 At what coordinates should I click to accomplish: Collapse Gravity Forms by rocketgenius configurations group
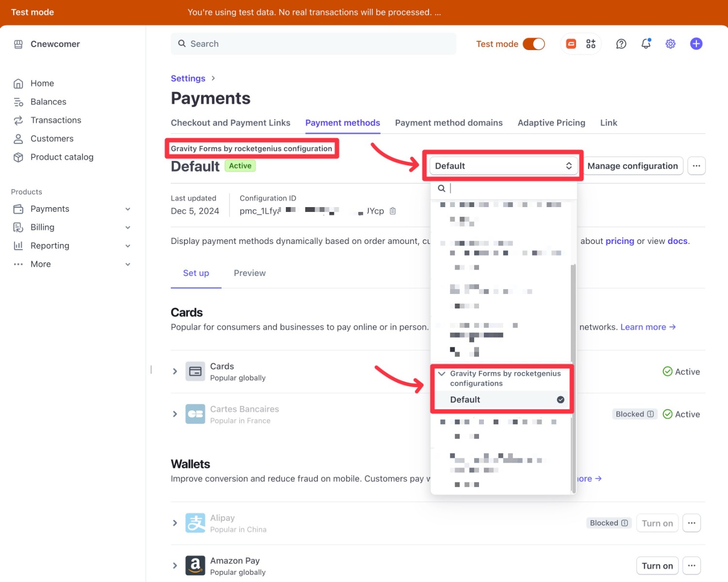coord(442,374)
